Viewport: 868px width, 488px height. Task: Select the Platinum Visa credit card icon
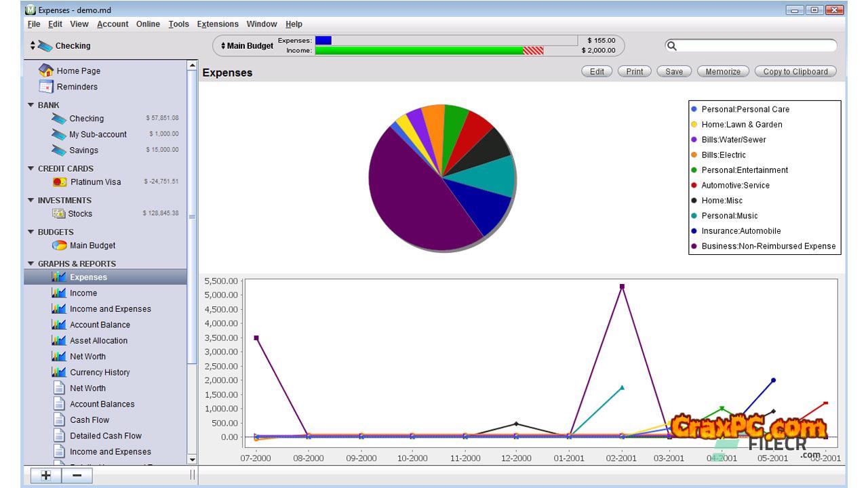(x=60, y=182)
